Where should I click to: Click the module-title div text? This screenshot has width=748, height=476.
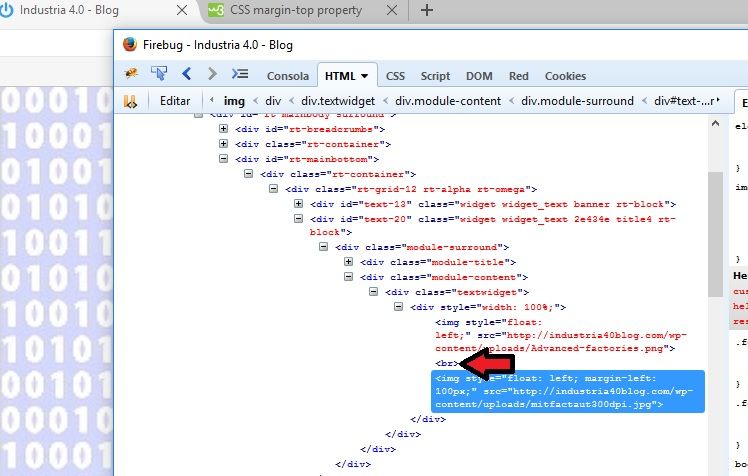point(438,262)
